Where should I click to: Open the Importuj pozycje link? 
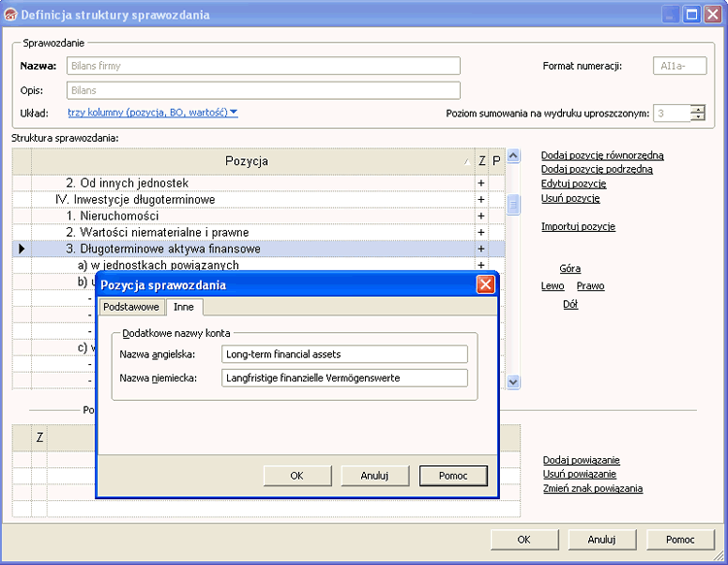578,226
